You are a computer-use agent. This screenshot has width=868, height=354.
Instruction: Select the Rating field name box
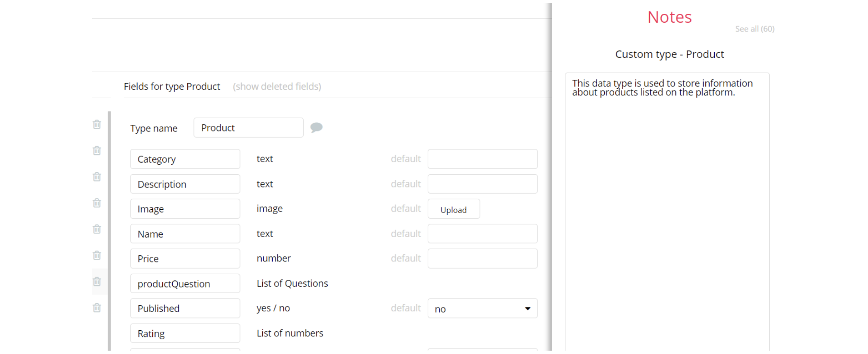tap(185, 333)
